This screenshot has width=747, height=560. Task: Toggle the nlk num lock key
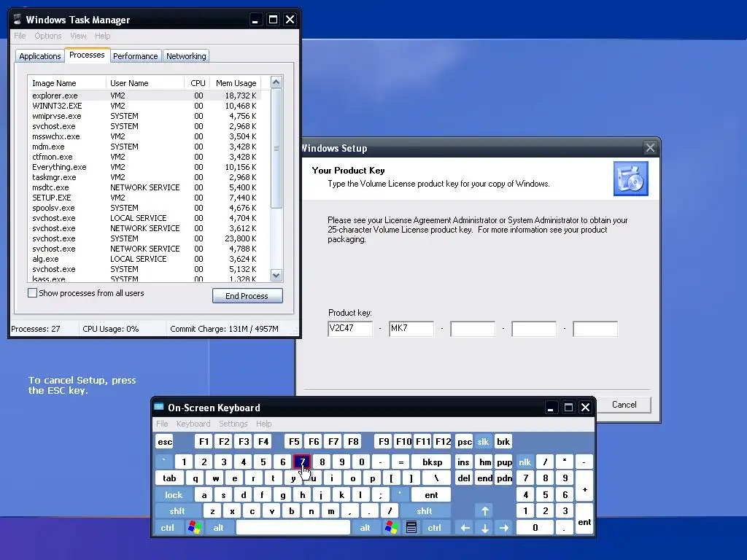click(x=525, y=462)
